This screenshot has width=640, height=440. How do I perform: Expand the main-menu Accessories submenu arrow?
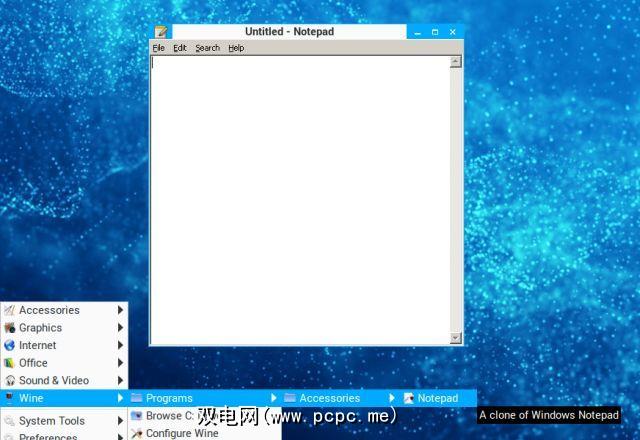[x=120, y=310]
